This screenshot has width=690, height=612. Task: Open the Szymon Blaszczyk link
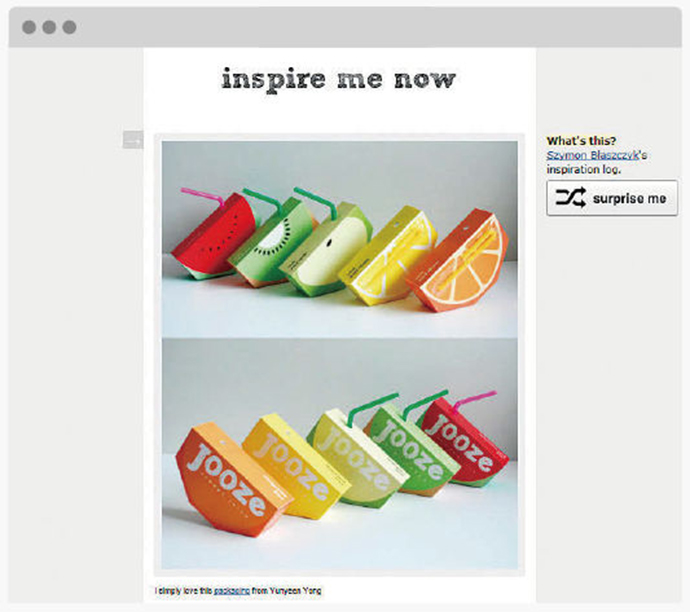tap(592, 155)
